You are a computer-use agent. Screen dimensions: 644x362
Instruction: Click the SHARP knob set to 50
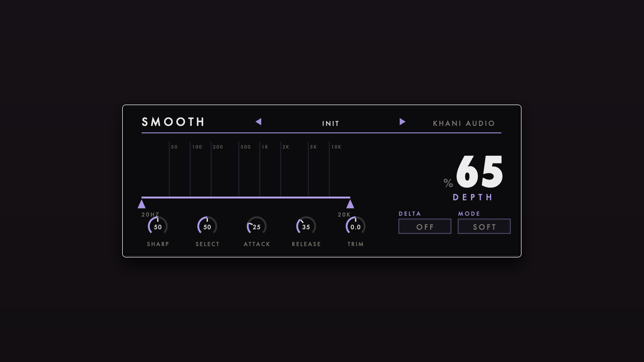point(158,226)
